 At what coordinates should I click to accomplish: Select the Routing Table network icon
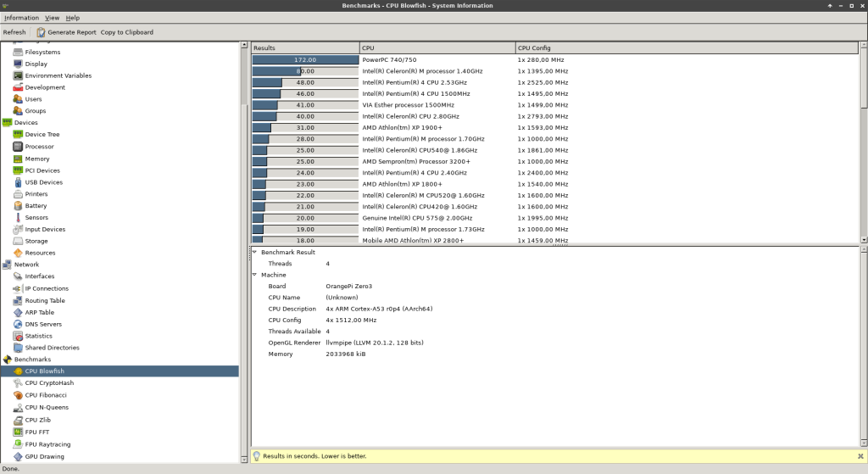click(19, 300)
